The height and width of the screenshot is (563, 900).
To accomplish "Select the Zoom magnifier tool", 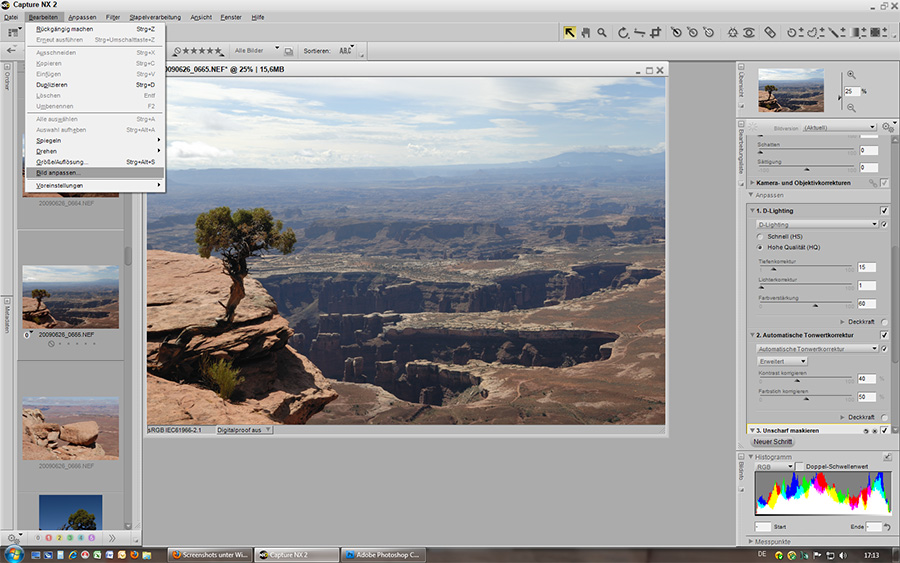I will (602, 33).
